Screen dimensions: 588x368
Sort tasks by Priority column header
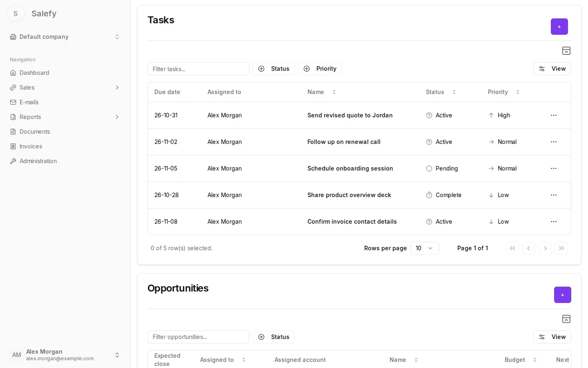coord(503,92)
